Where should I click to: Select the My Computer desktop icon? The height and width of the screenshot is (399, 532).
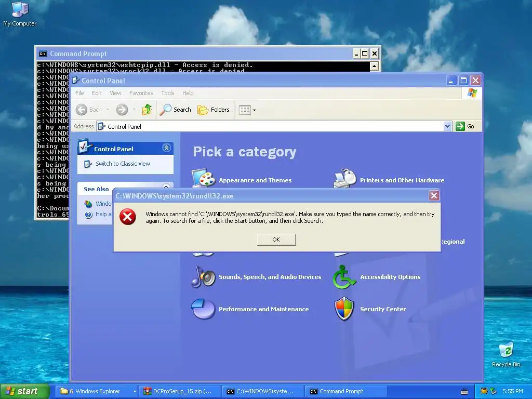[x=20, y=14]
